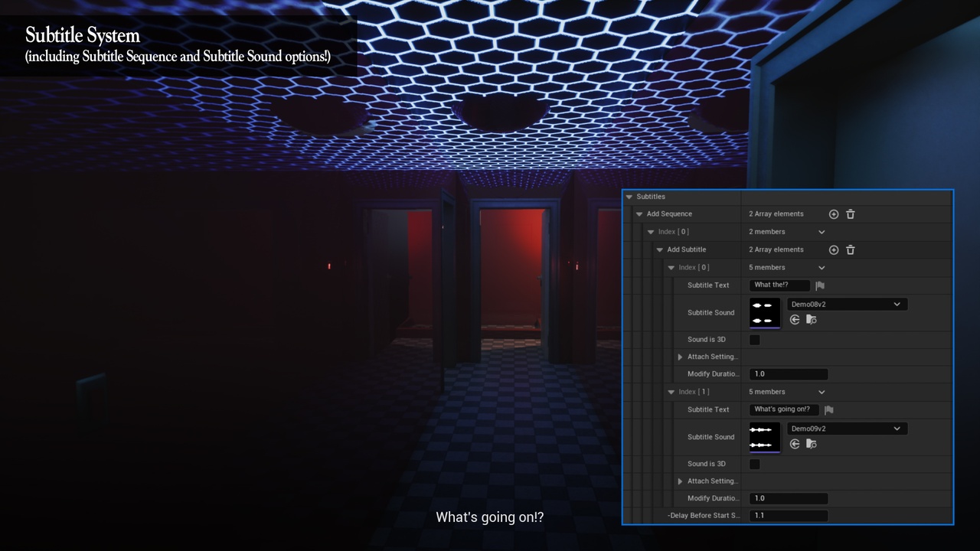Click the first Modify Duration value field
The height and width of the screenshot is (551, 980).
(788, 374)
